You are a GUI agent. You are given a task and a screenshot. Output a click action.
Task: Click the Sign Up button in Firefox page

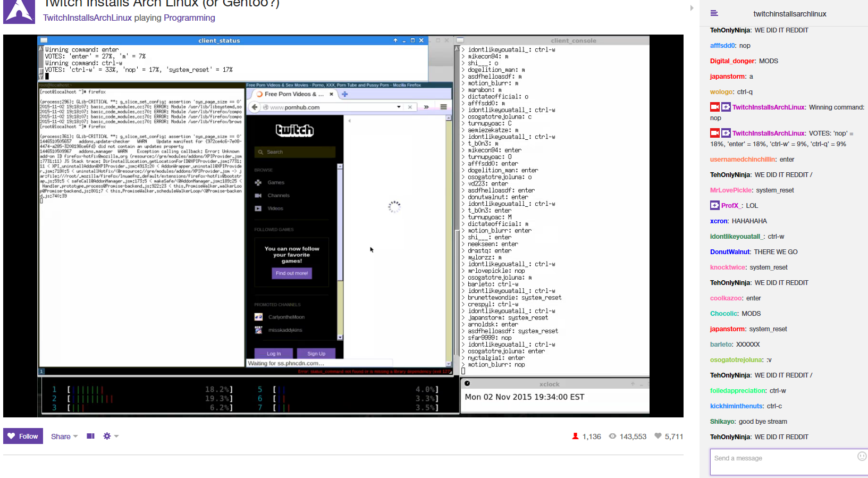tap(316, 354)
